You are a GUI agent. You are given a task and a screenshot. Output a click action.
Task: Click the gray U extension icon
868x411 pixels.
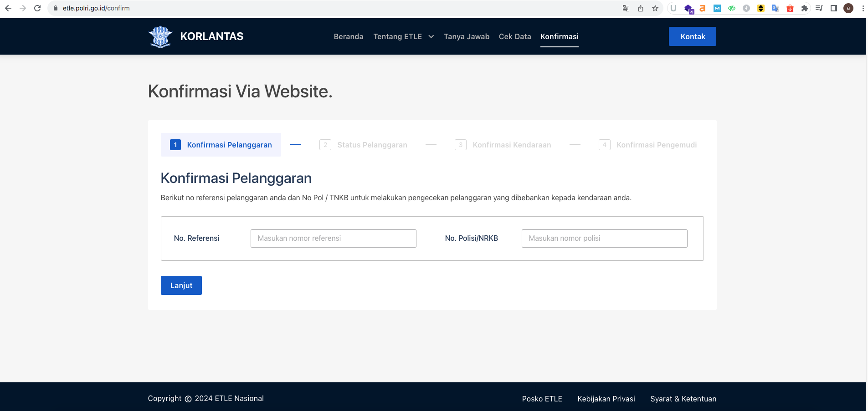tap(673, 8)
